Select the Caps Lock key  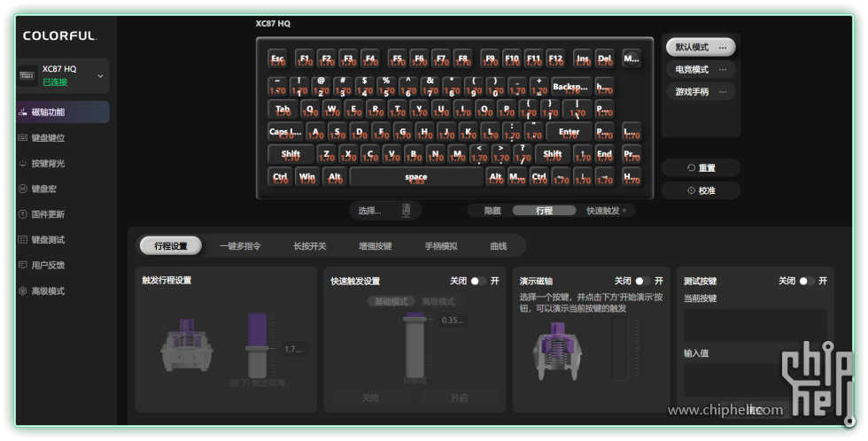click(285, 132)
